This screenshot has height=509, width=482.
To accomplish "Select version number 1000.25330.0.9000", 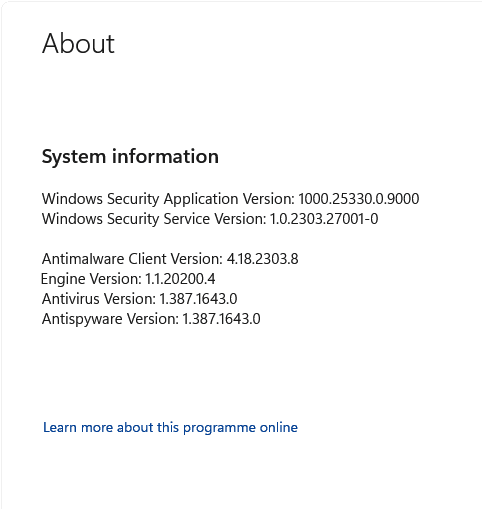I will pyautogui.click(x=359, y=199).
